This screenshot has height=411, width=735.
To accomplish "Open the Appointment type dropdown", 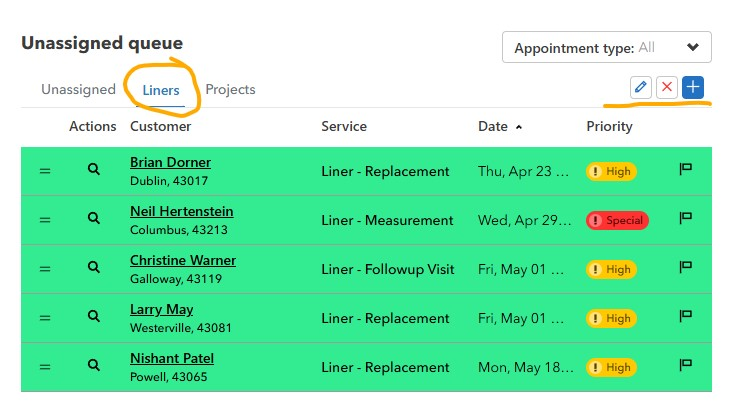I will pyautogui.click(x=607, y=47).
